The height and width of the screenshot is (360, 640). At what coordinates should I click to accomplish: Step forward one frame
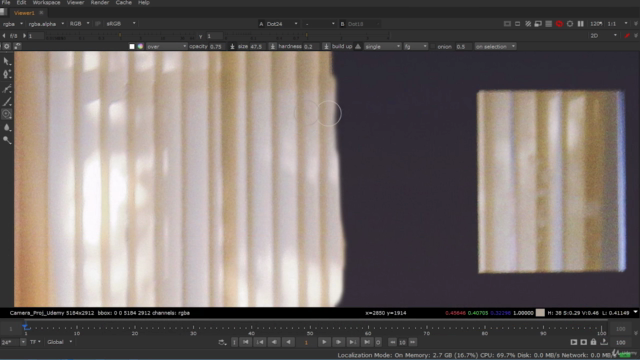click(x=338, y=342)
